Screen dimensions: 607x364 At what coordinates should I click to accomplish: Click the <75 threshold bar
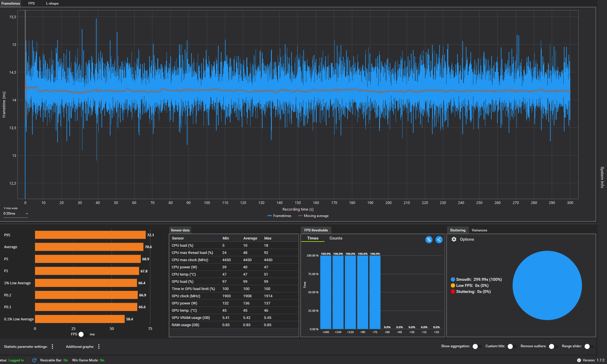pyautogui.click(x=375, y=292)
